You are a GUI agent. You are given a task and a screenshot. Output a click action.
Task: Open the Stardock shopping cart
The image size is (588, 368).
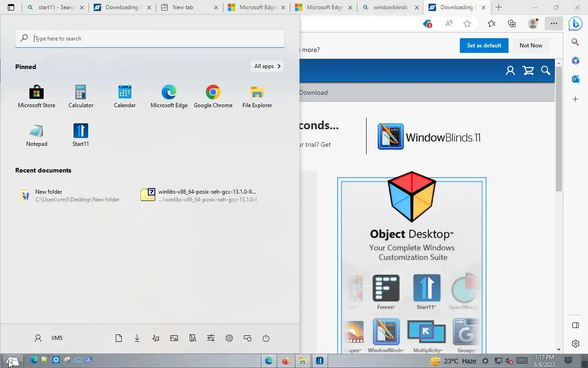[x=528, y=70]
